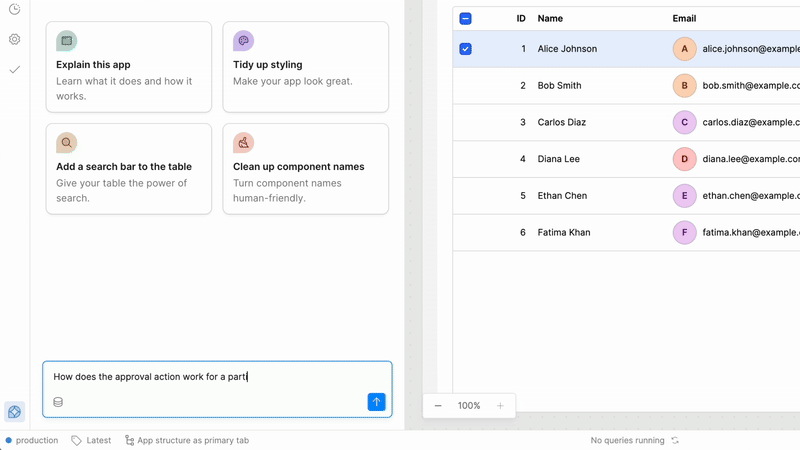Select the AI assistant icon at sidebar bottom
Viewport: 800px width, 450px height.
[14, 412]
